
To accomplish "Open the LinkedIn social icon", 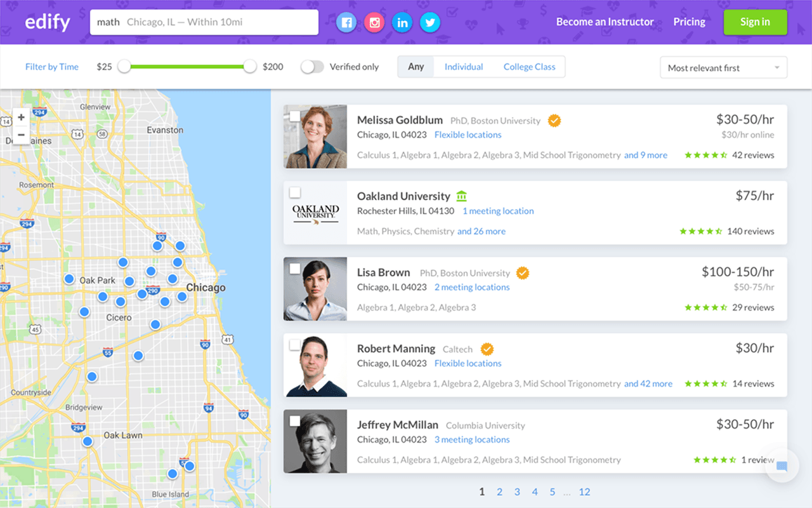I will point(402,23).
